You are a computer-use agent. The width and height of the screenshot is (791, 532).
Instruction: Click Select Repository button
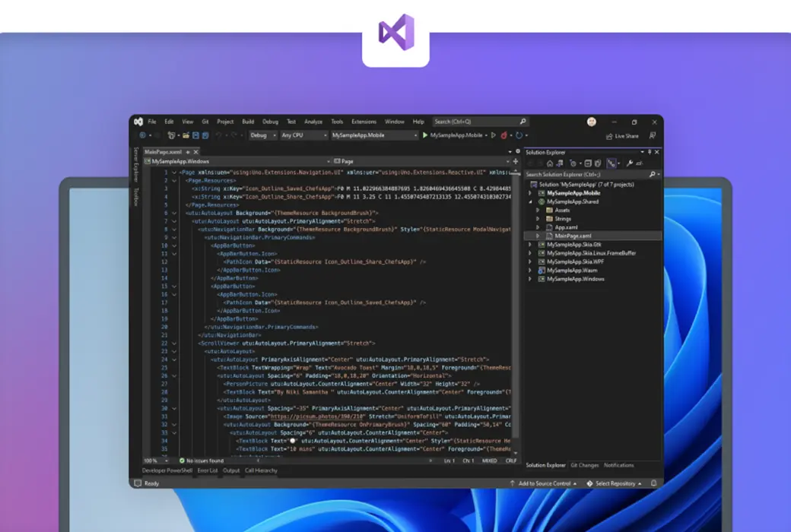[614, 483]
